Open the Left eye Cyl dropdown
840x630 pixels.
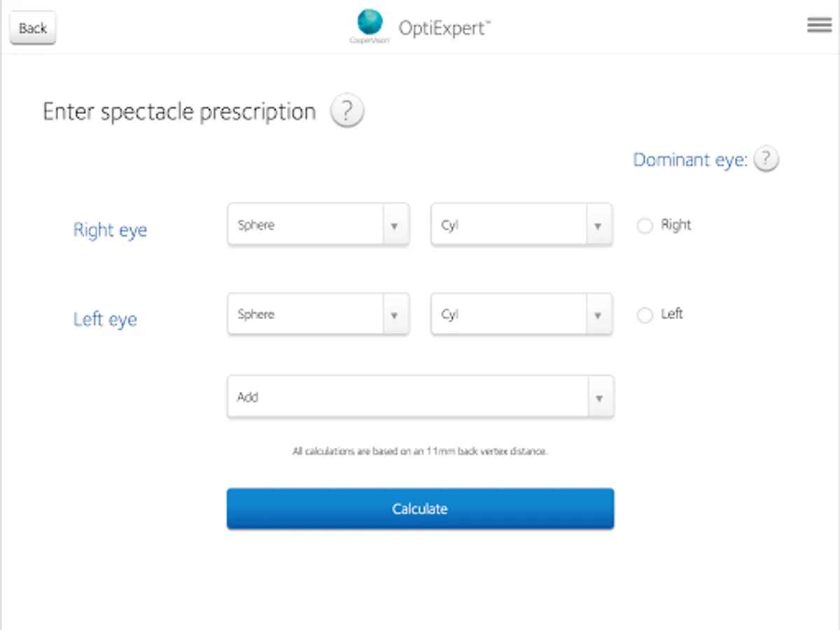coord(508,315)
